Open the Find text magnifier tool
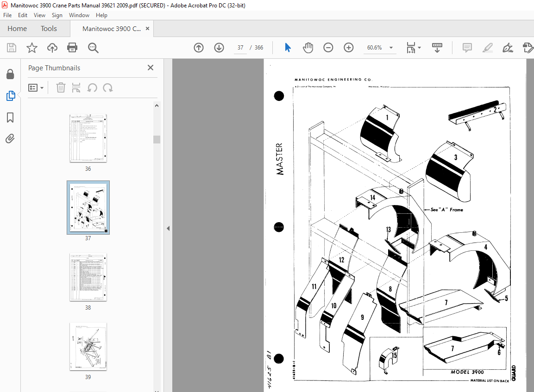The image size is (534, 392). pos(93,48)
